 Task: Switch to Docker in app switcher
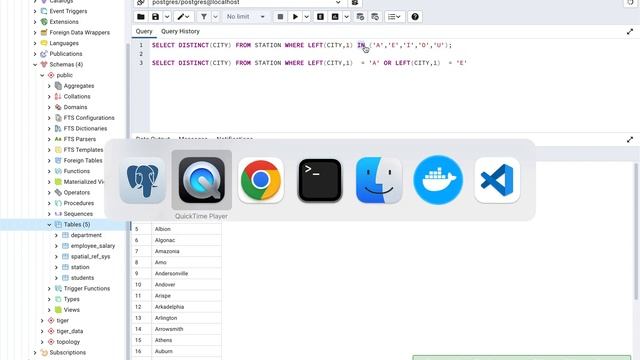(438, 180)
